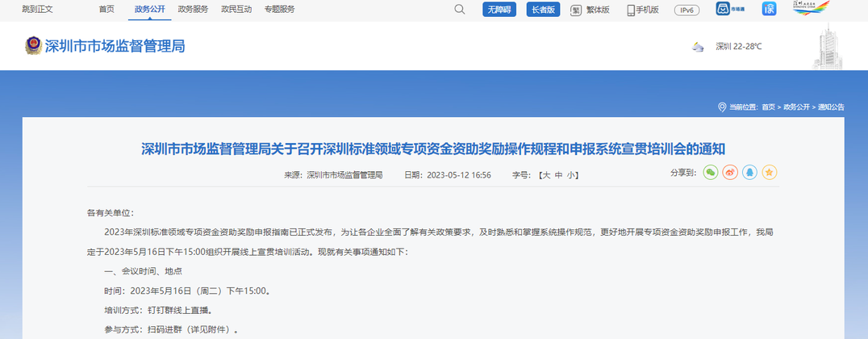Open the 市场通 app icon
This screenshot has height=339, width=868.
722,10
